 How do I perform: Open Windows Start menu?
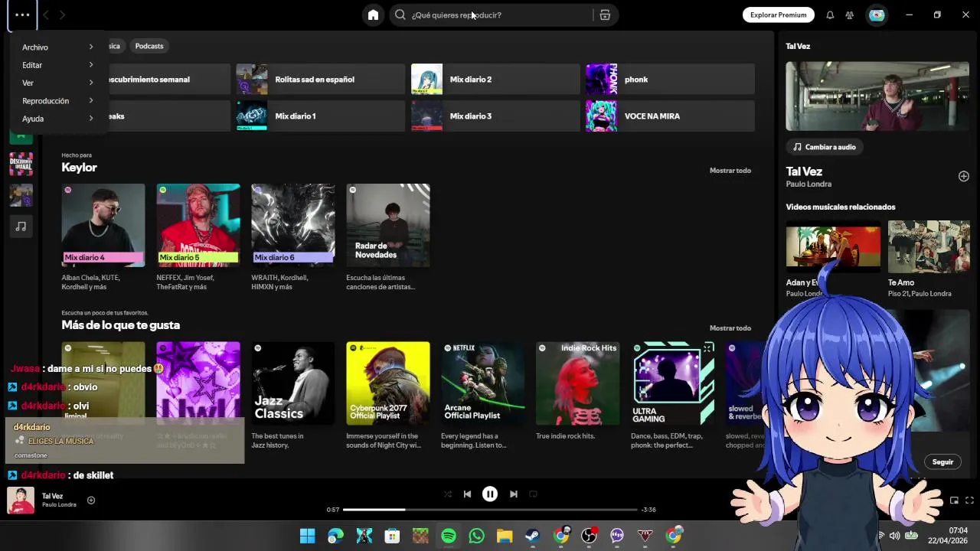tap(308, 536)
